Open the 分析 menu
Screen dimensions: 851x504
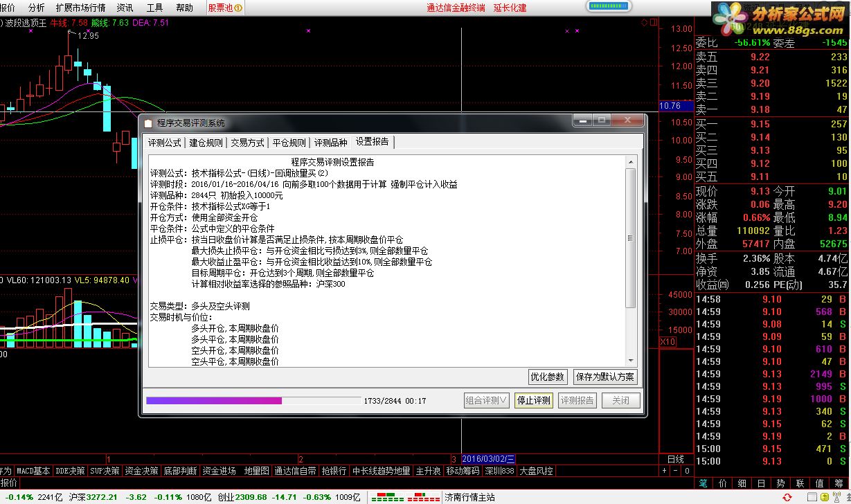click(x=36, y=8)
